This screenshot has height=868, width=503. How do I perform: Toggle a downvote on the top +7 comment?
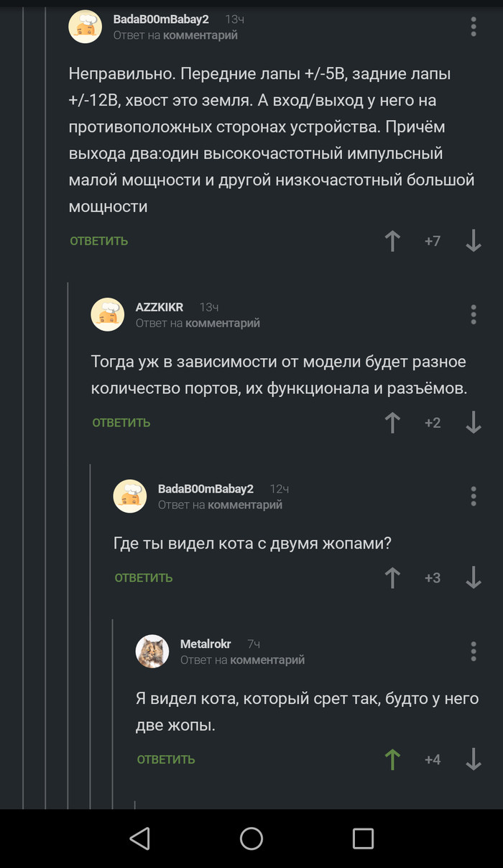point(474,241)
